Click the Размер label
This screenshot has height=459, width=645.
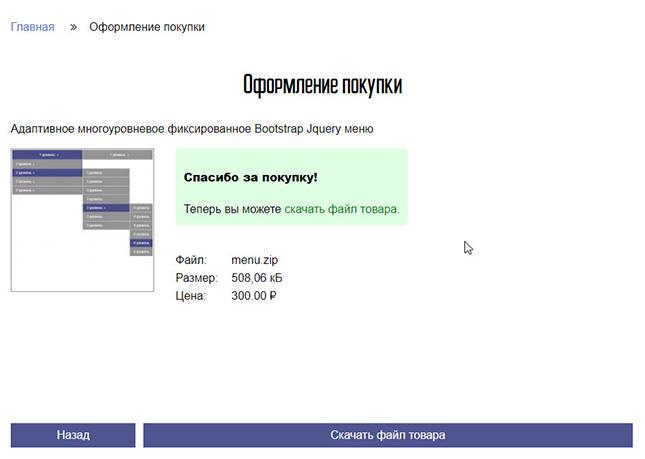[196, 278]
